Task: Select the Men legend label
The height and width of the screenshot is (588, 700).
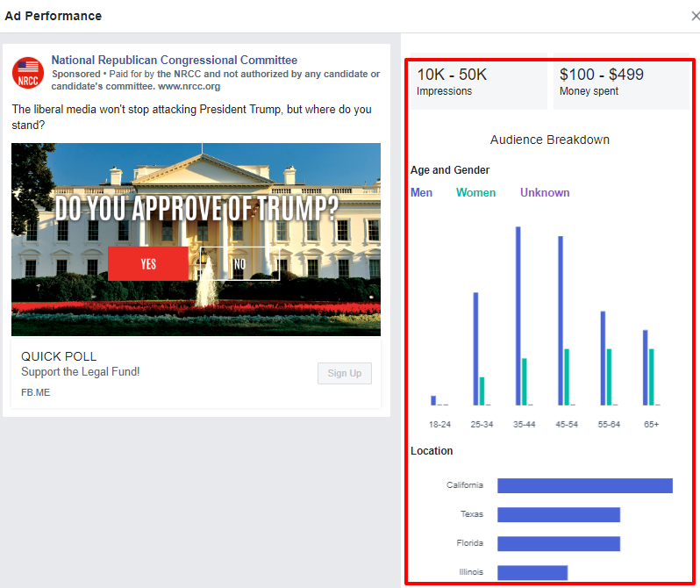Action: pos(421,192)
